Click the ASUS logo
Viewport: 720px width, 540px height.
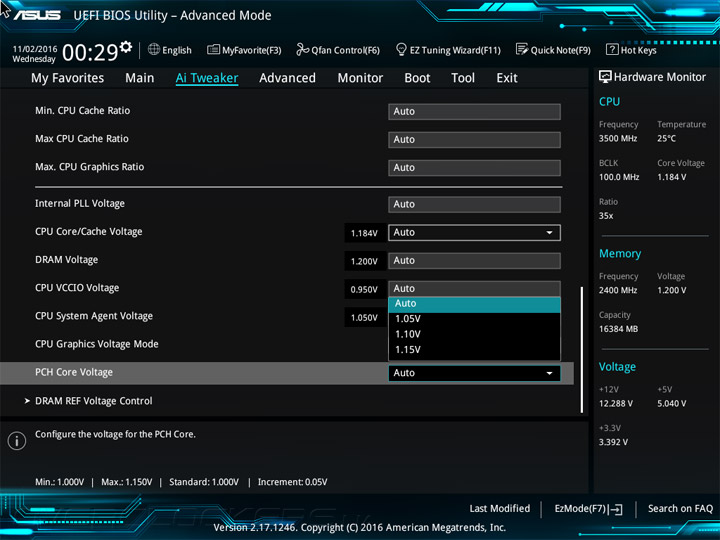[37, 15]
